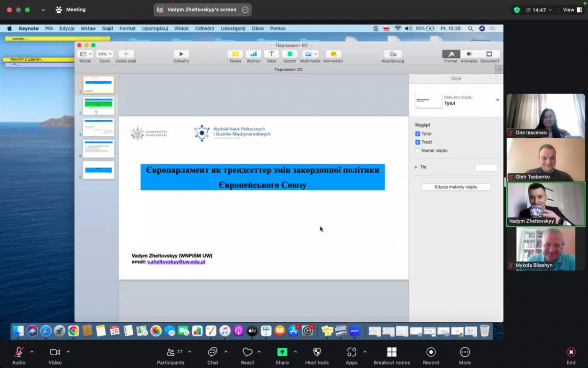Screen dimensions: 588x368
Task: Open the Slajd menu in menu bar
Action: point(107,28)
